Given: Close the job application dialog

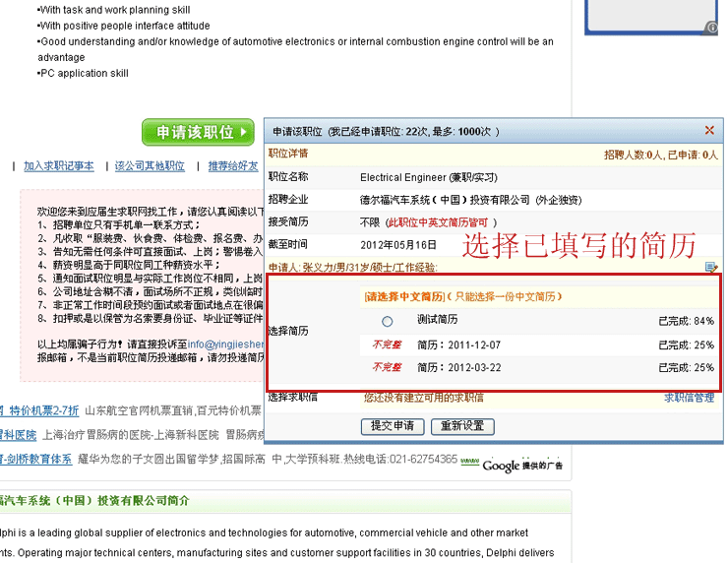Looking at the screenshot, I should click(709, 130).
